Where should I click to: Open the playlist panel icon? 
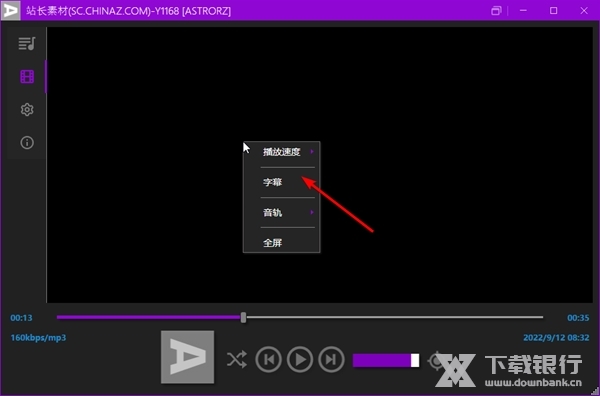pyautogui.click(x=27, y=43)
